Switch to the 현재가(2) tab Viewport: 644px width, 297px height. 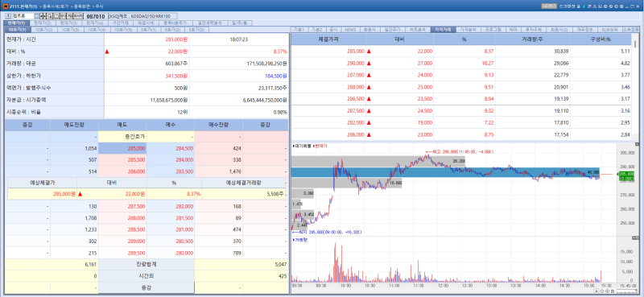[43, 23]
